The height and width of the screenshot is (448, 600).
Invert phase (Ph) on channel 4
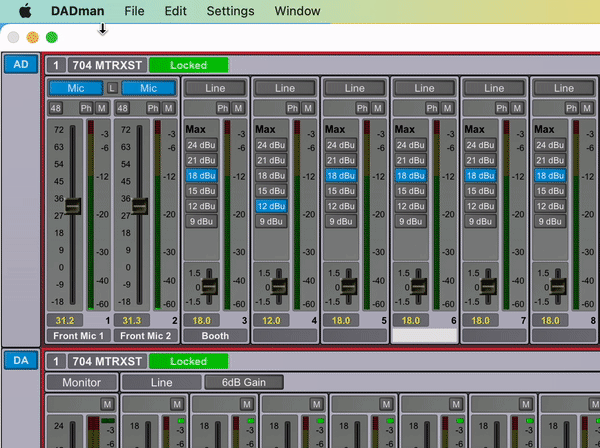[x=292, y=108]
